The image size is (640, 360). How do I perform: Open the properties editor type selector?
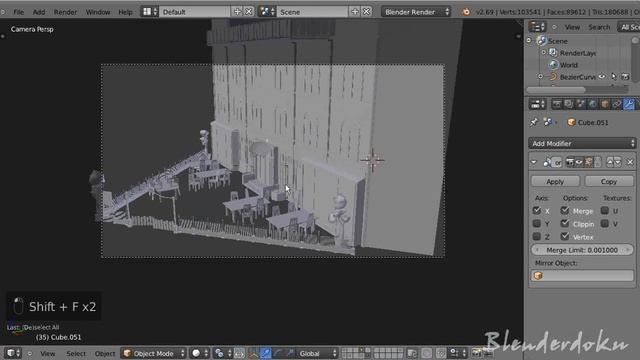point(537,104)
